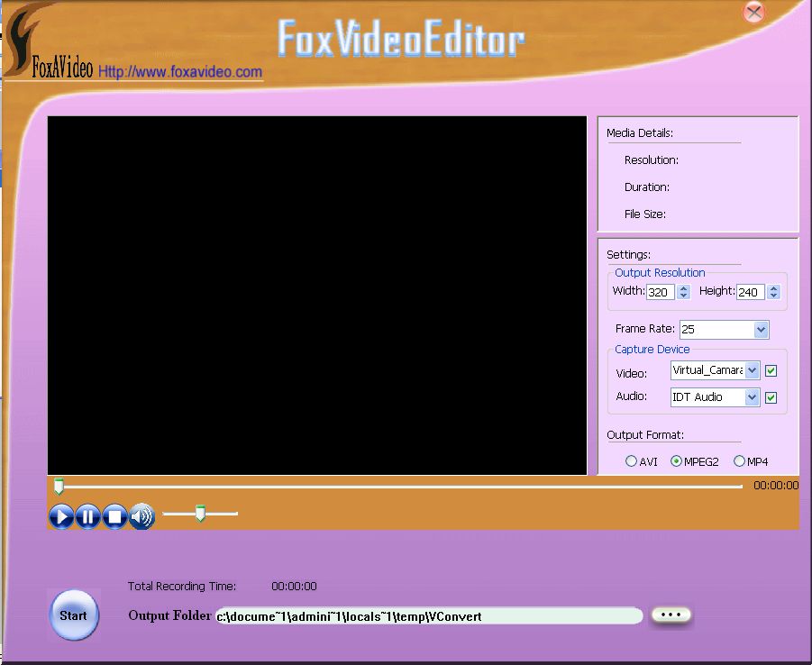Screen dimensions: 812x665
Task: Click the Play button
Action: coord(61,516)
